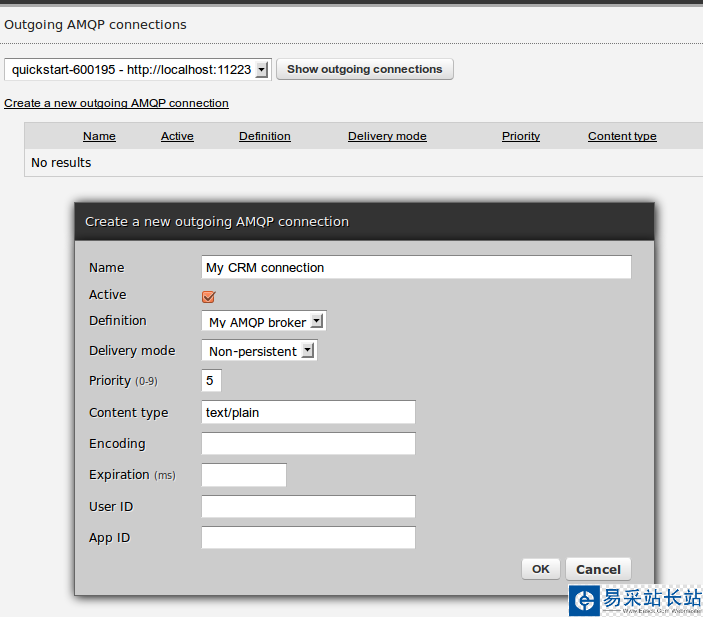Focus the Priority input field
The width and height of the screenshot is (703, 617).
[x=211, y=381]
